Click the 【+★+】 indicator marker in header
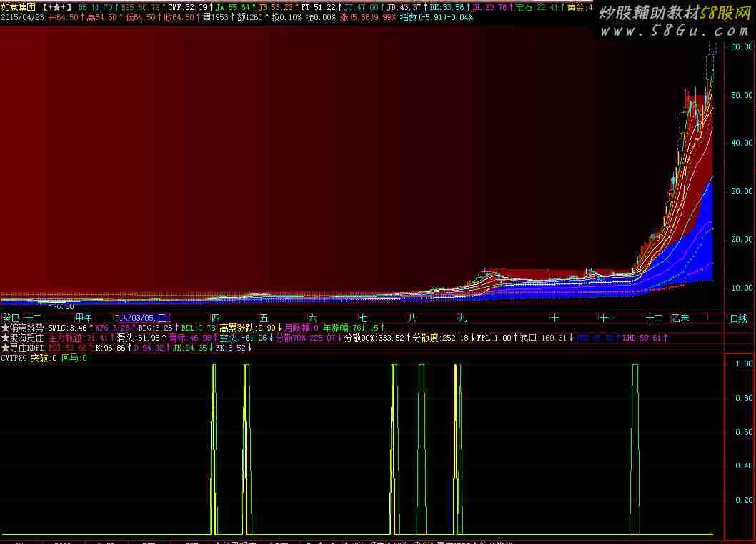Image resolution: width=756 pixels, height=544 pixels. point(57,6)
